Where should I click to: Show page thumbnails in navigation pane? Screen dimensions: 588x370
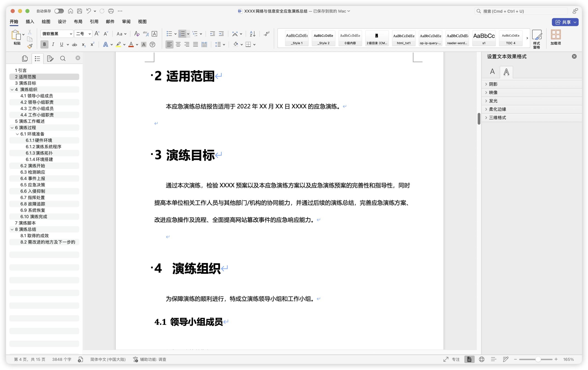click(25, 58)
